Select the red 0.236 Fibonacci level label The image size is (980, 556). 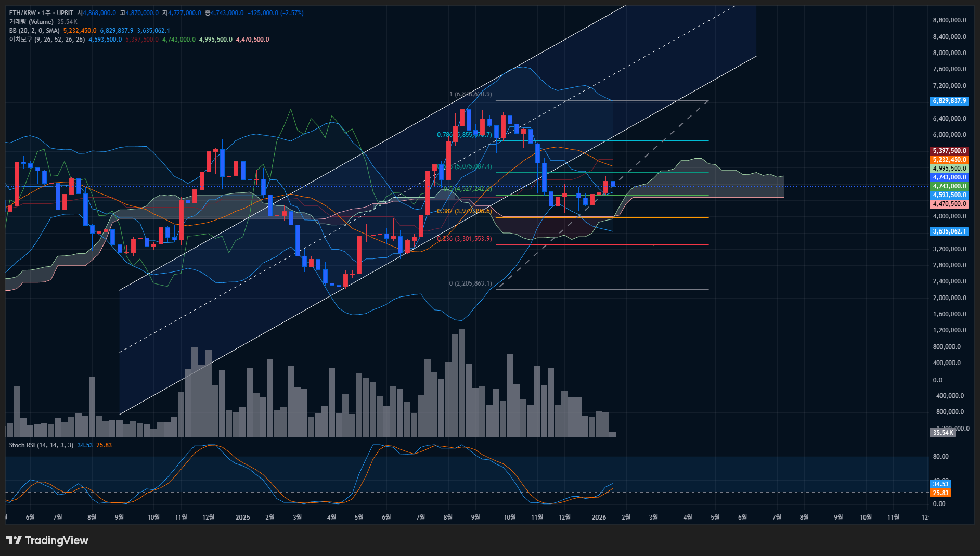(465, 239)
